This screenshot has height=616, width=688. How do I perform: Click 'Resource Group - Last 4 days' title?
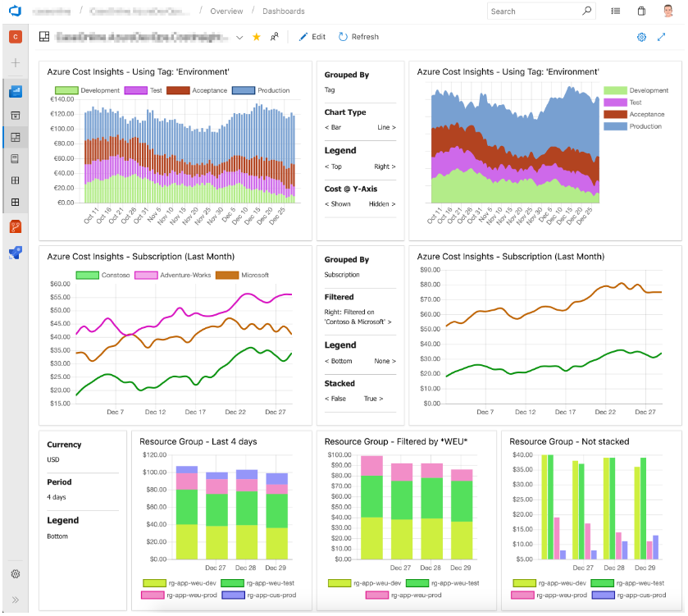tap(198, 442)
